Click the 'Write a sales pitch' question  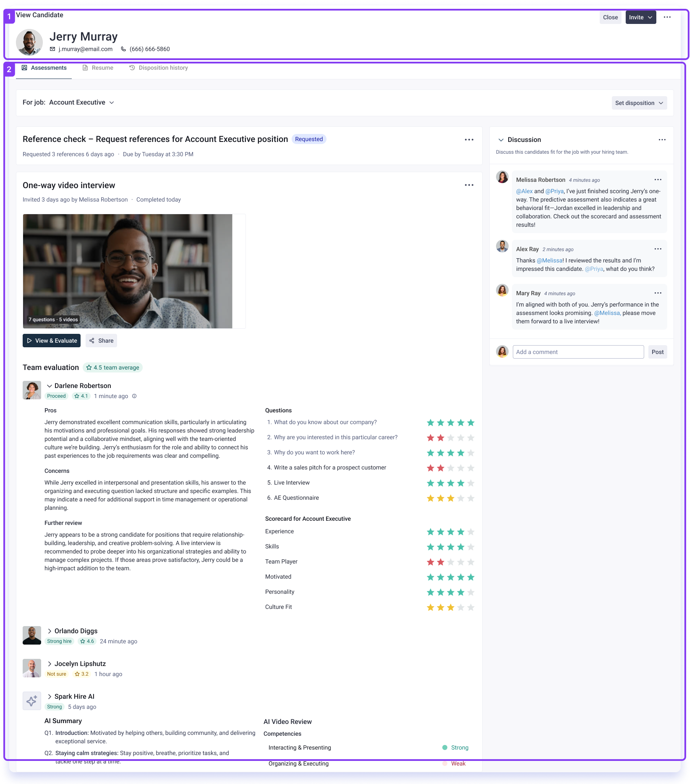point(330,467)
